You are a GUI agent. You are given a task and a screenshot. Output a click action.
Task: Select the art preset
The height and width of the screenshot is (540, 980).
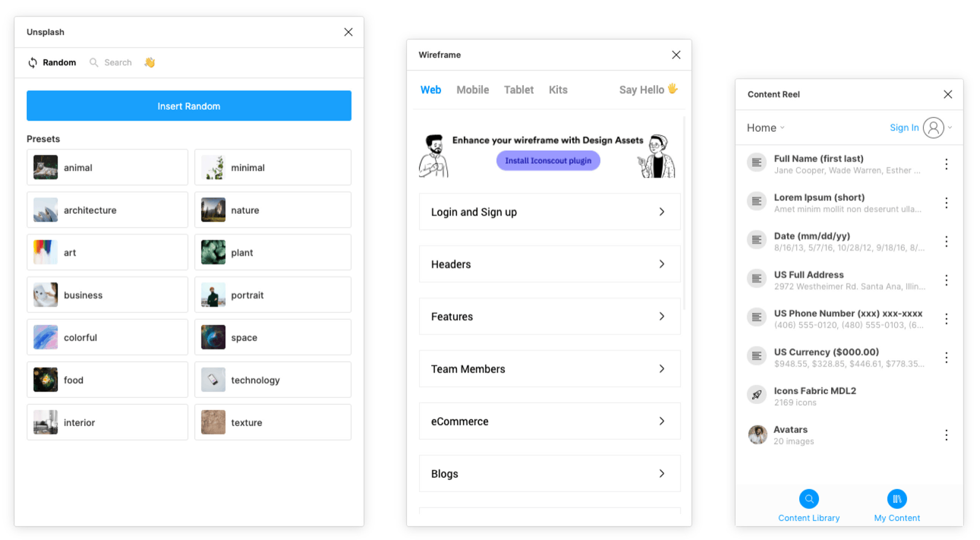tap(107, 253)
